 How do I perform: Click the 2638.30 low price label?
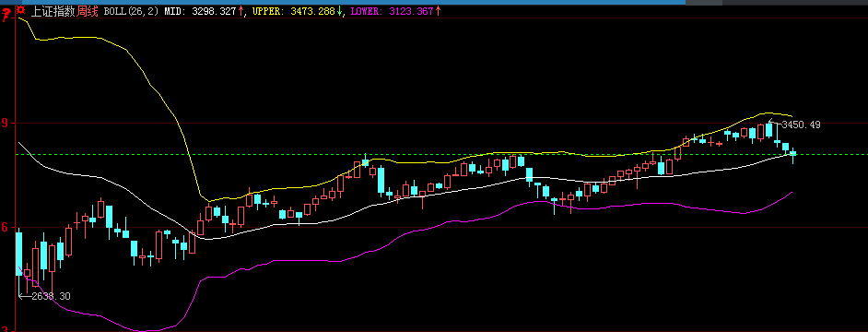[51, 297]
